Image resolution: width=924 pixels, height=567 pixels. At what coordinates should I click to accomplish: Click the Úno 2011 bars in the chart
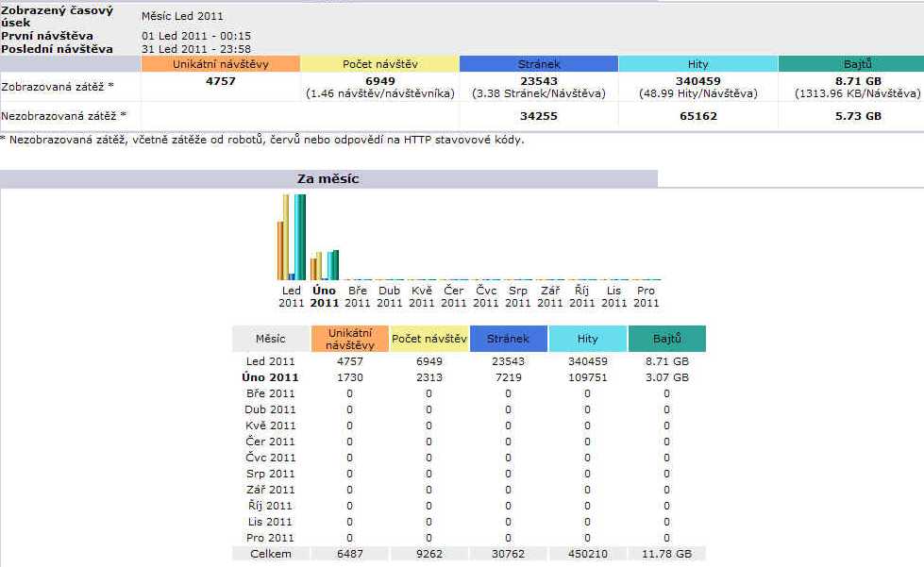click(x=325, y=265)
